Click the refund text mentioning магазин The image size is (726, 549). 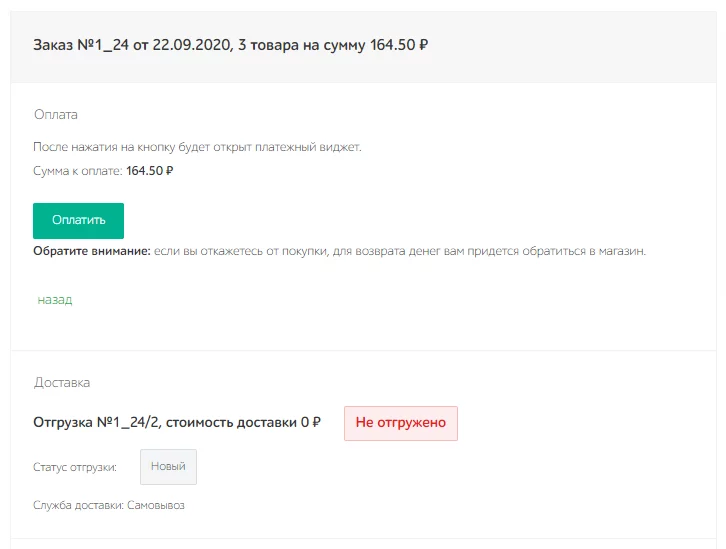400,251
